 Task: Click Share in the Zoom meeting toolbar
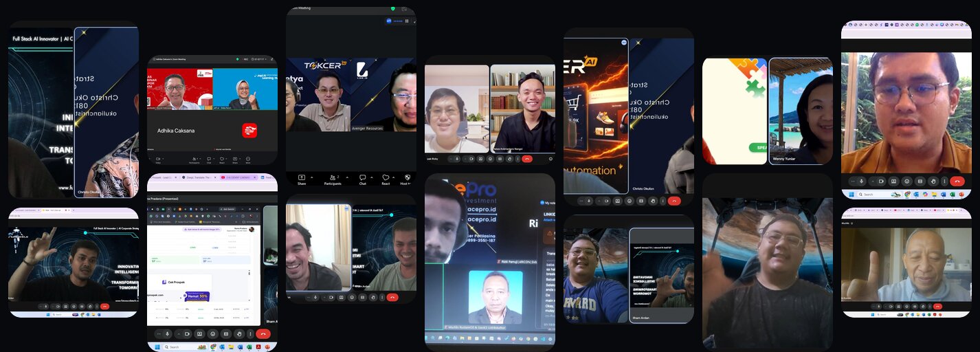click(x=302, y=180)
